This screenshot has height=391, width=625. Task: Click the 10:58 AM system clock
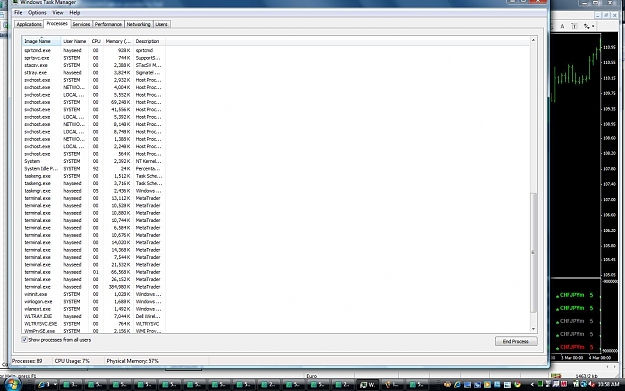tap(609, 385)
